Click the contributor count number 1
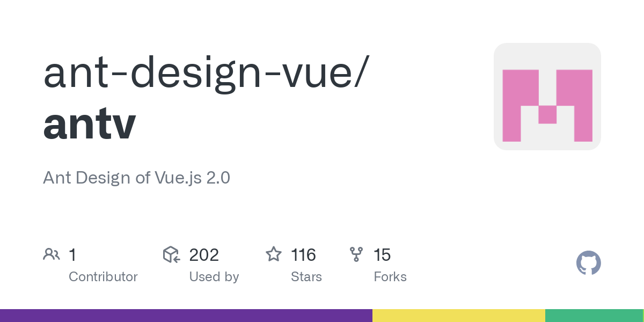 [72, 254]
